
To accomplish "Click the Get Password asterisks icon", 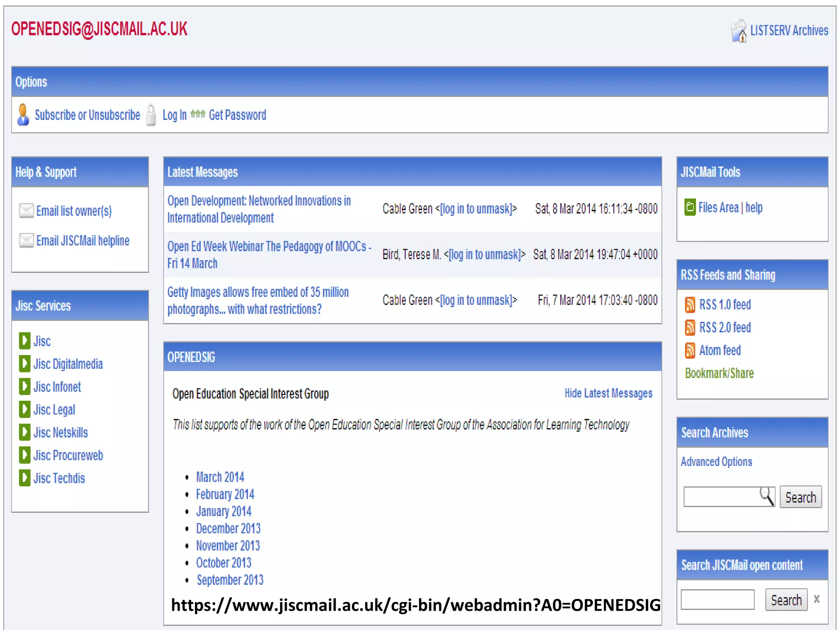I will (x=198, y=114).
